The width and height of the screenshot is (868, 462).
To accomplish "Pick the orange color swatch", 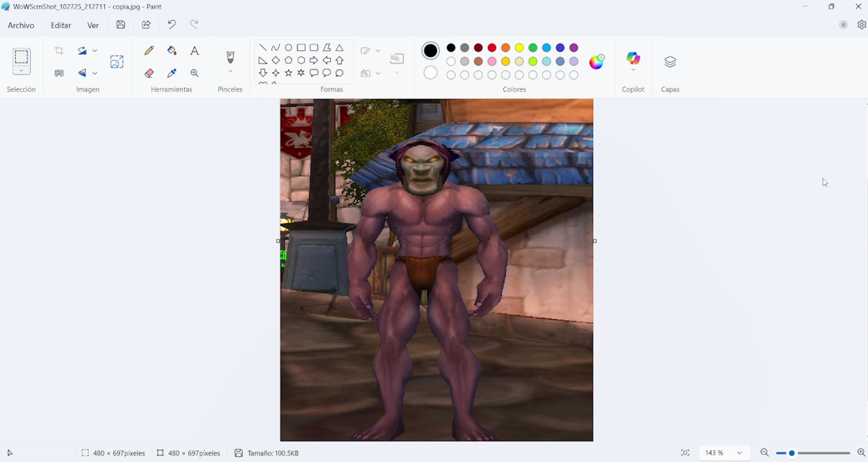I will tap(506, 48).
